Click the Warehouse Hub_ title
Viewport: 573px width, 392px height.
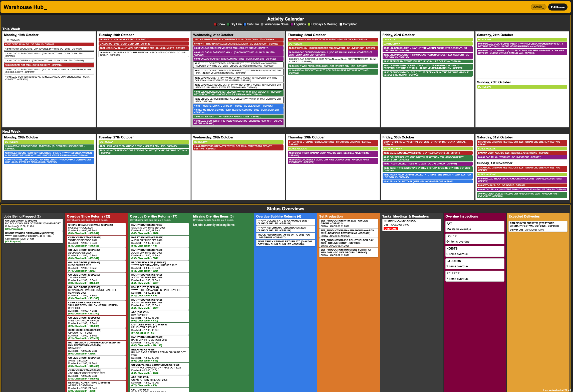point(25,7)
